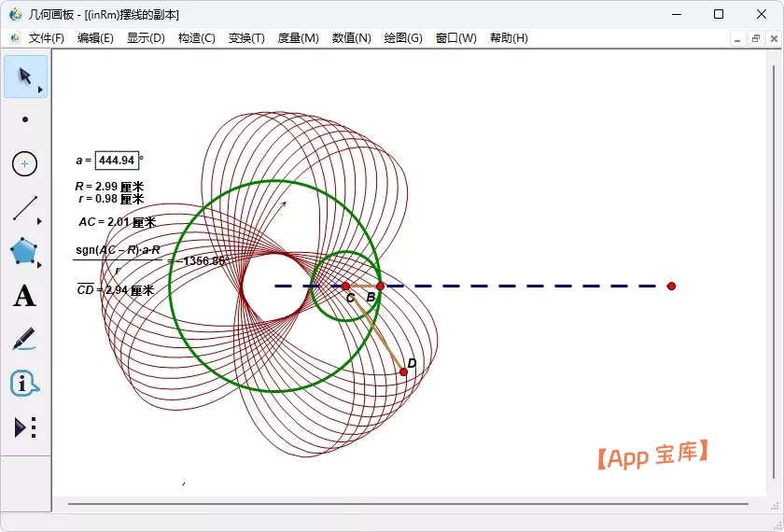
Task: Restore the inner document window
Action: (x=755, y=38)
